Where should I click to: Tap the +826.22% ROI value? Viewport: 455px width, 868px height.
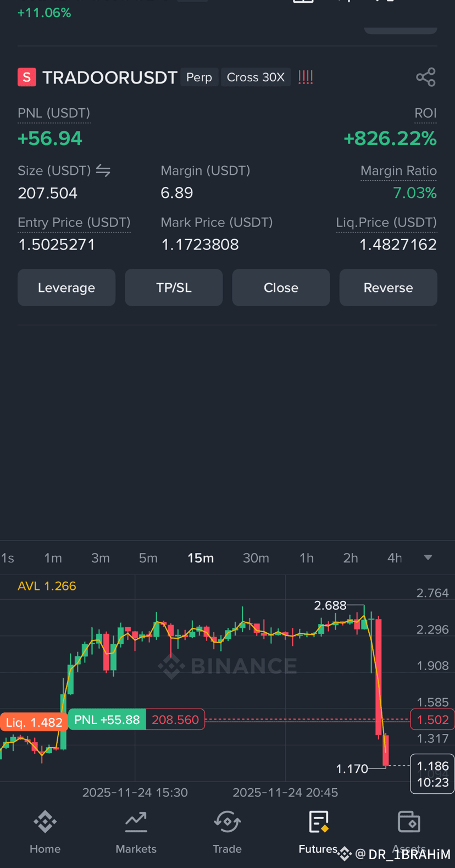point(390,139)
